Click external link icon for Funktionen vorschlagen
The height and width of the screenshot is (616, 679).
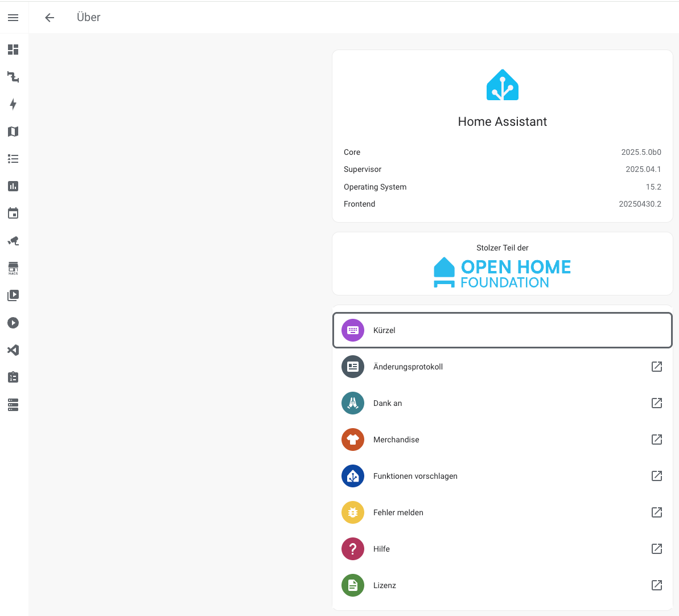(x=656, y=475)
